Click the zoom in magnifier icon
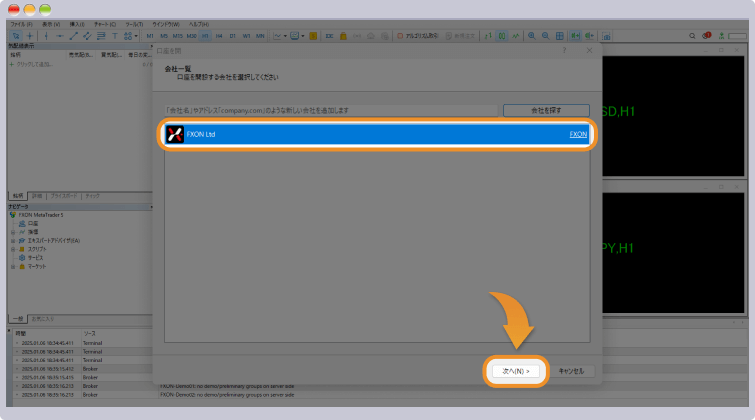The width and height of the screenshot is (755, 420). pos(531,36)
